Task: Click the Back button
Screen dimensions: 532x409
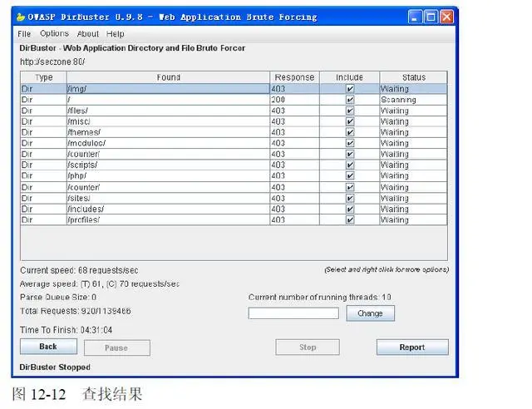Action: [x=48, y=347]
